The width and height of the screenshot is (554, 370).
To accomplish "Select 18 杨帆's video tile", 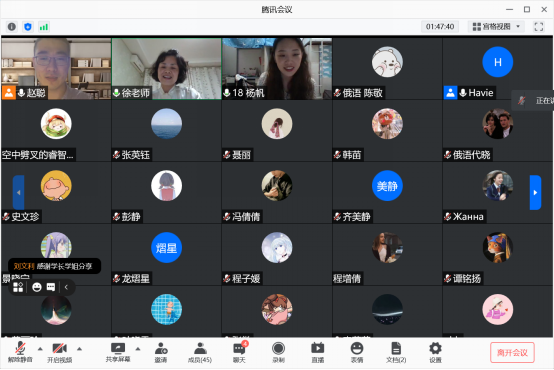I will [x=277, y=68].
